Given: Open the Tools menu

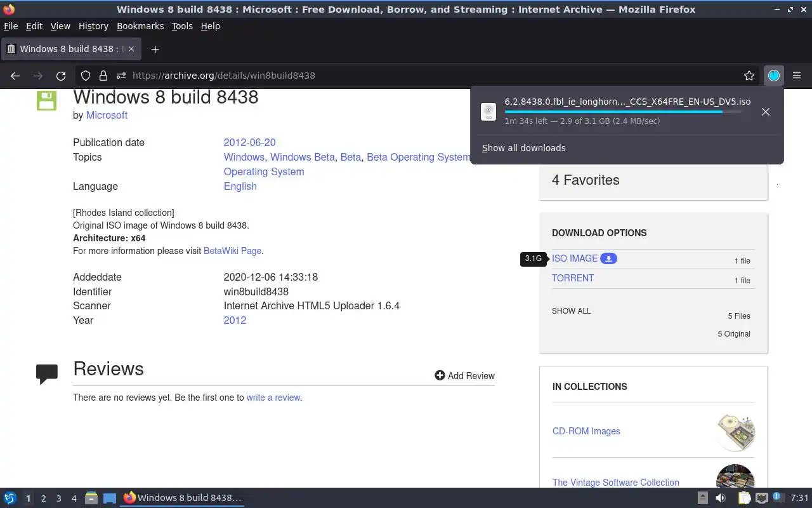Looking at the screenshot, I should pos(182,26).
